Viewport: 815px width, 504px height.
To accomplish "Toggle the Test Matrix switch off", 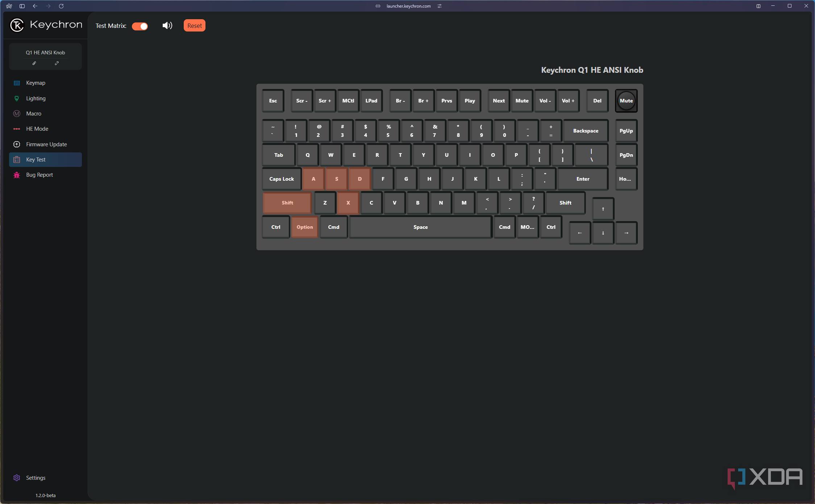I will point(140,26).
